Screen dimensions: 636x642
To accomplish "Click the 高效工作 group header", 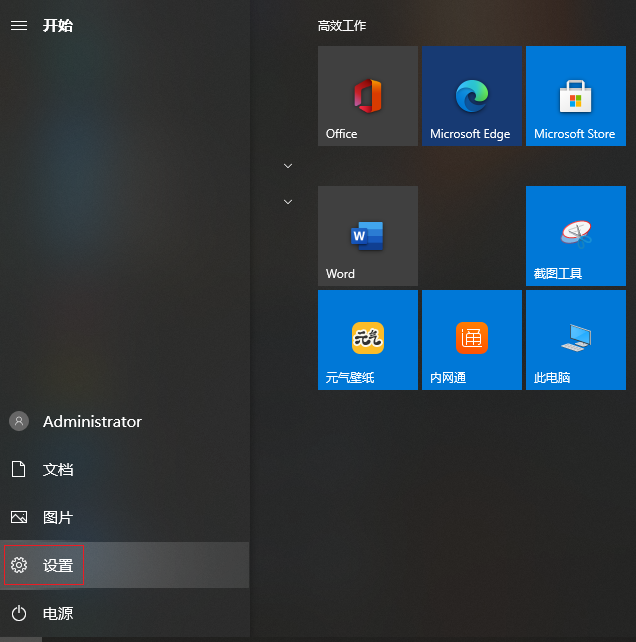I will pos(342,26).
